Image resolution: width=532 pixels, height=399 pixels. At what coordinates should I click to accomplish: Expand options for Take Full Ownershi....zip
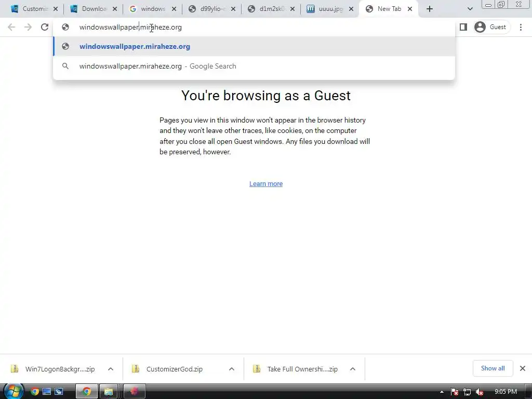(x=353, y=369)
